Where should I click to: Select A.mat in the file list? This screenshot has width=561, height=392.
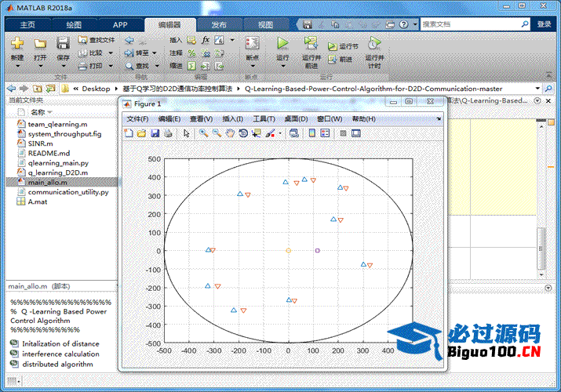click(38, 201)
